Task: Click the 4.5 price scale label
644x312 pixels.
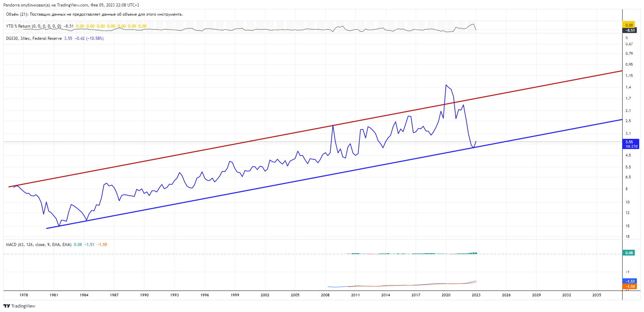Action: pos(628,155)
